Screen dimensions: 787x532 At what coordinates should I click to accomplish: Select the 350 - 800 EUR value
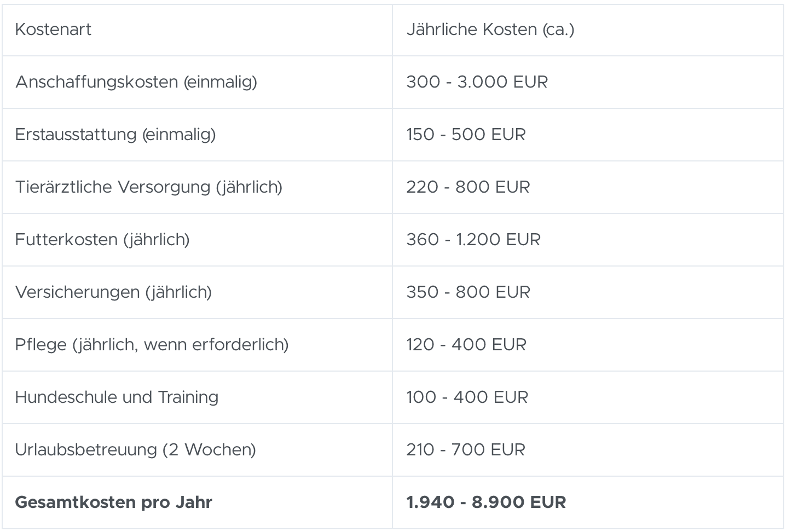(468, 292)
